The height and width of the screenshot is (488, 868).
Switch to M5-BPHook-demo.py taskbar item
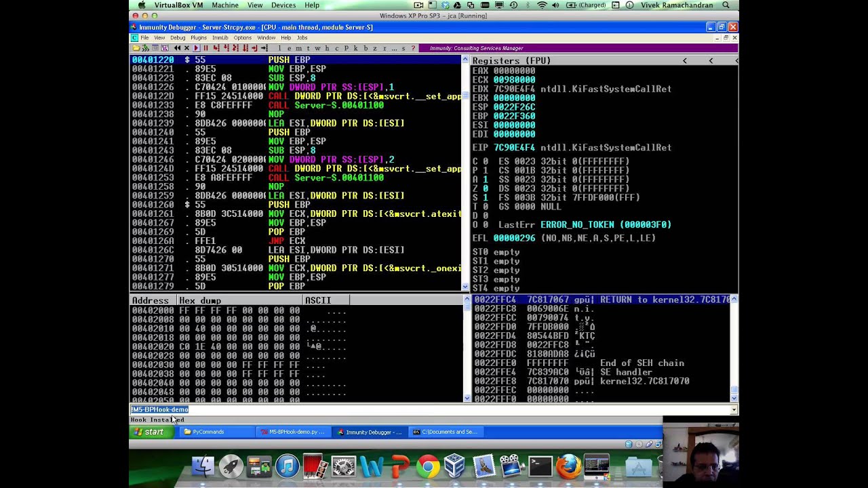[294, 432]
